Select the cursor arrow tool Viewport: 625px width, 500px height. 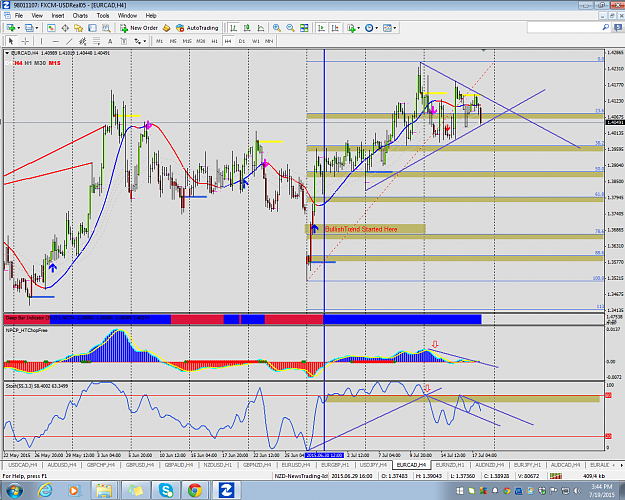[11, 41]
